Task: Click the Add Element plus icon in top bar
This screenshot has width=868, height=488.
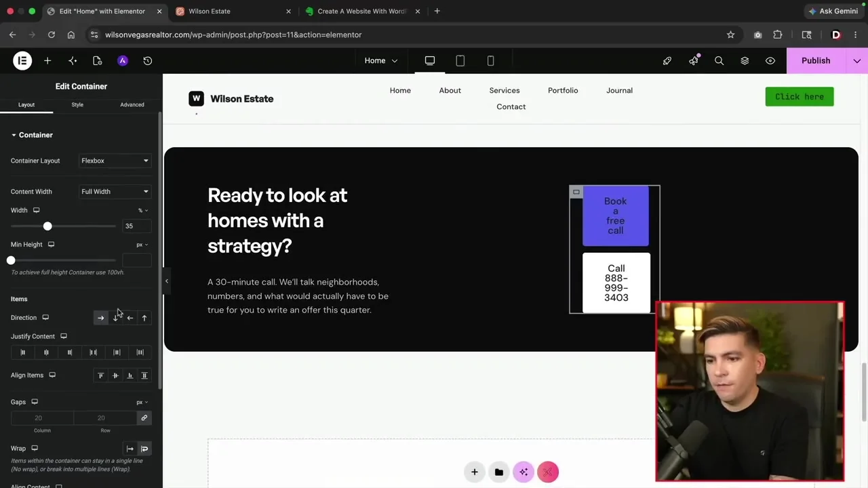Action: pos(47,61)
